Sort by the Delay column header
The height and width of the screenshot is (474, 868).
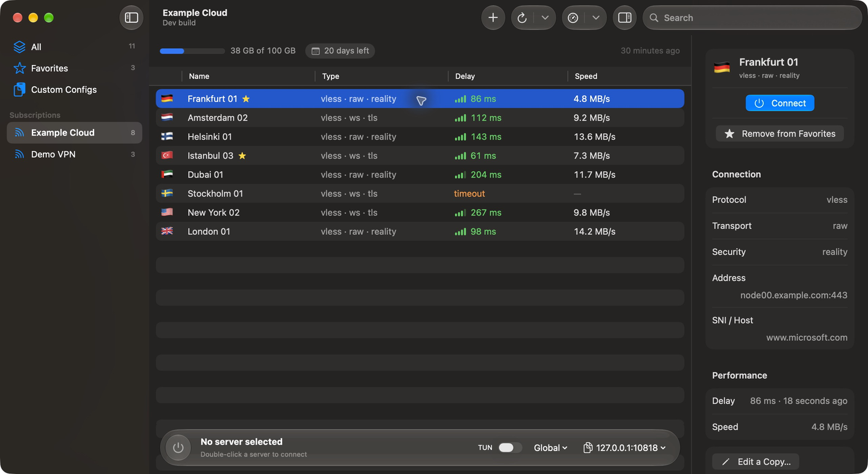508,76
